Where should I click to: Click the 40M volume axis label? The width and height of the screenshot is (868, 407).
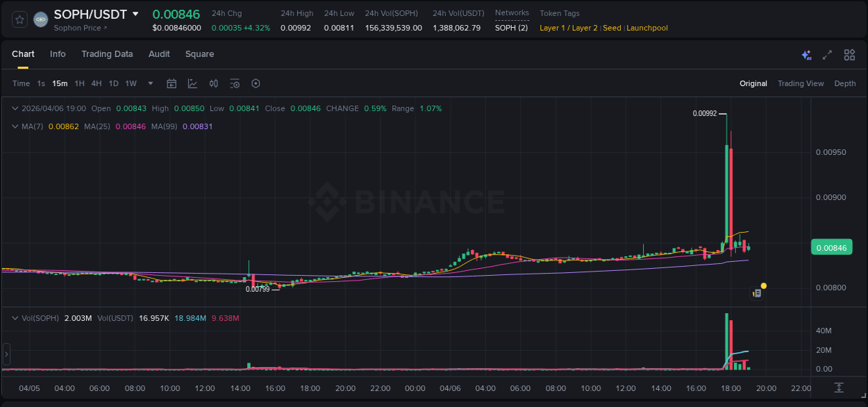click(x=824, y=331)
